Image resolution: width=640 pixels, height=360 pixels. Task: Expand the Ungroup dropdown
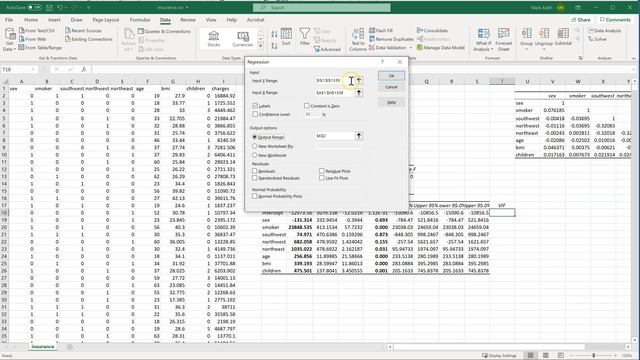pos(544,50)
